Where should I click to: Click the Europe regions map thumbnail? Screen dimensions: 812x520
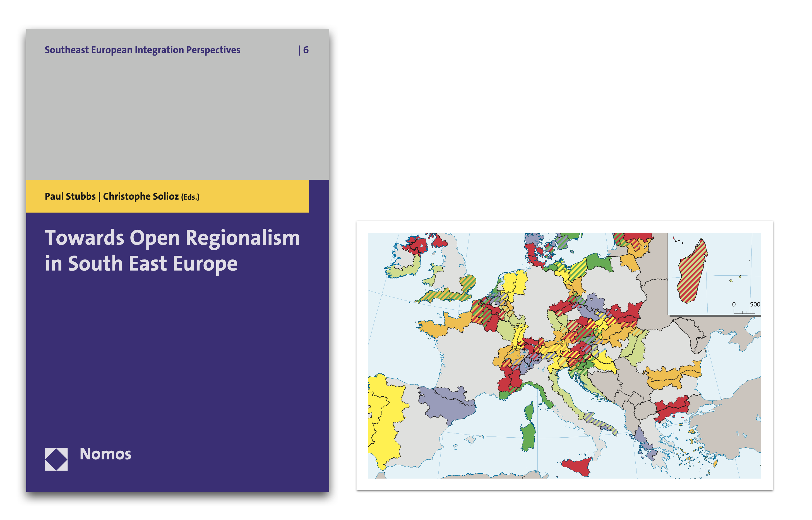point(564,355)
